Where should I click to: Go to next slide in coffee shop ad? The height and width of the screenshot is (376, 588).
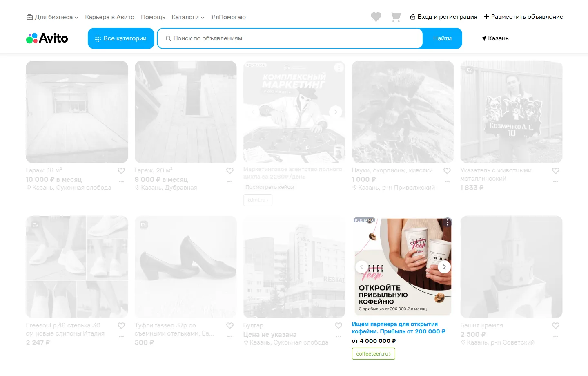(x=444, y=267)
